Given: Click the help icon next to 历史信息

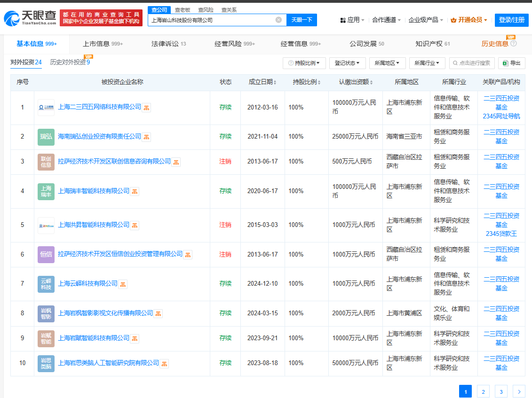Looking at the screenshot, I should 514,44.
